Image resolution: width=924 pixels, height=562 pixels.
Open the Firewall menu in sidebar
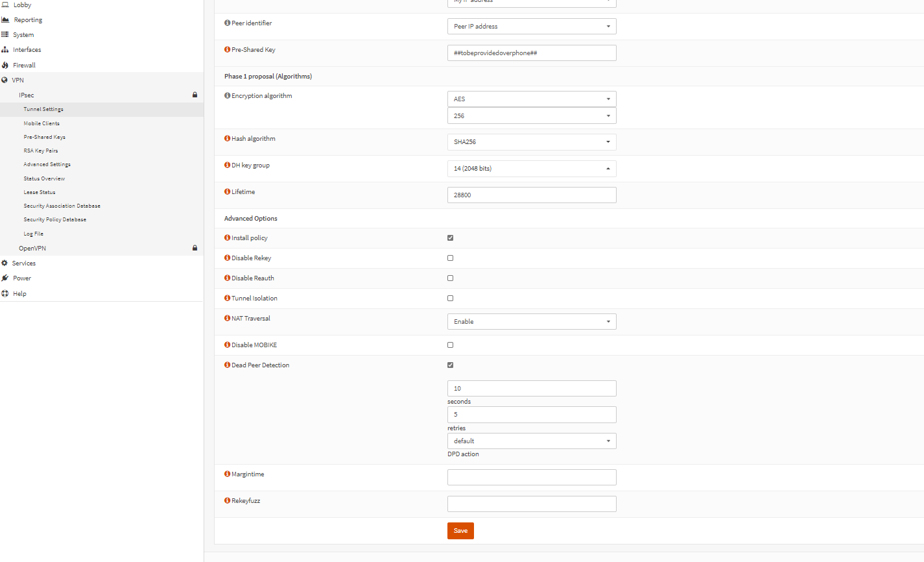[x=24, y=65]
